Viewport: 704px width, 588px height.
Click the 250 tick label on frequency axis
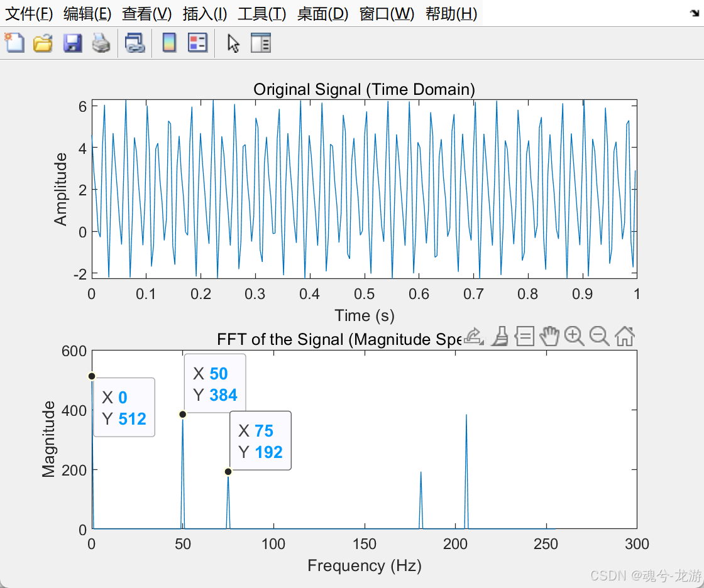546,544
